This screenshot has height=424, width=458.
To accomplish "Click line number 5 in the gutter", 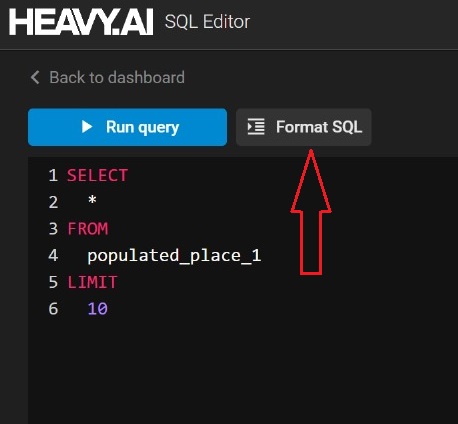I will point(53,282).
